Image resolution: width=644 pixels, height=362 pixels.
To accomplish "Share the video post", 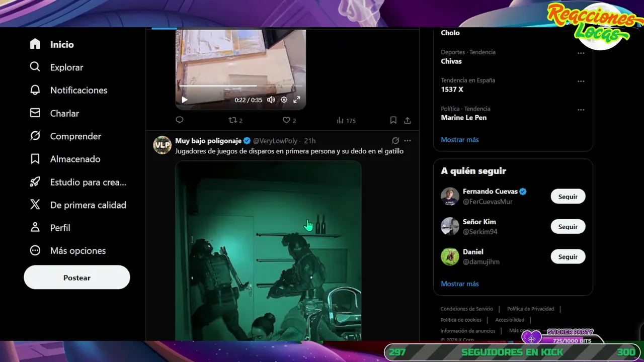I will (x=408, y=120).
